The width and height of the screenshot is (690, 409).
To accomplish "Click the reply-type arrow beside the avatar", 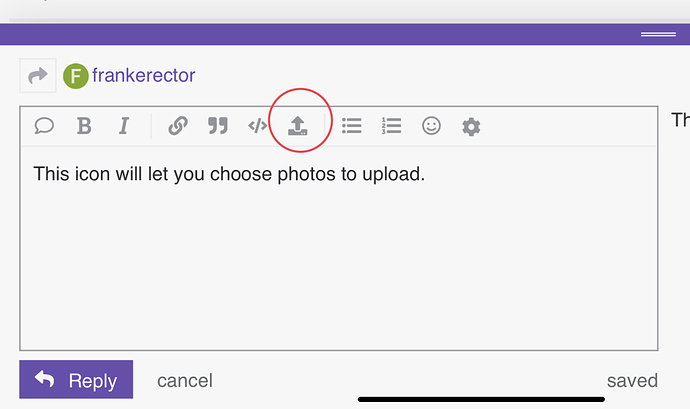I will click(x=38, y=75).
